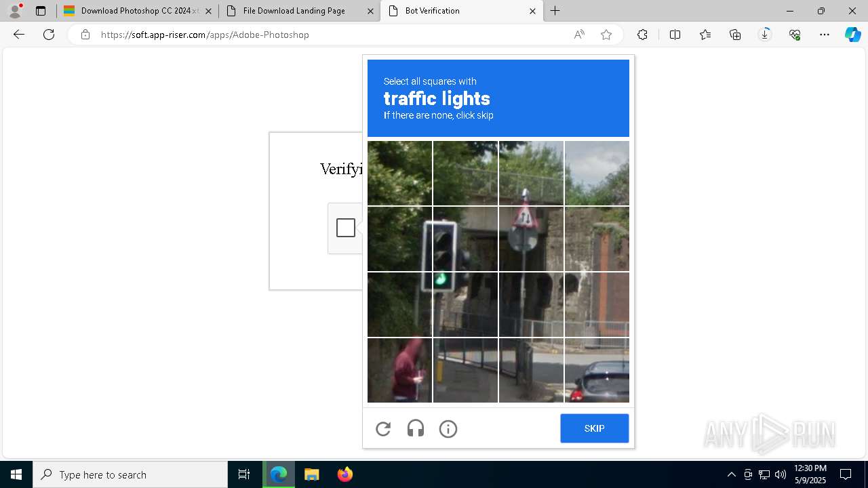Screen dimensions: 868x488
Task: View site information padlock icon
Action: coord(85,35)
